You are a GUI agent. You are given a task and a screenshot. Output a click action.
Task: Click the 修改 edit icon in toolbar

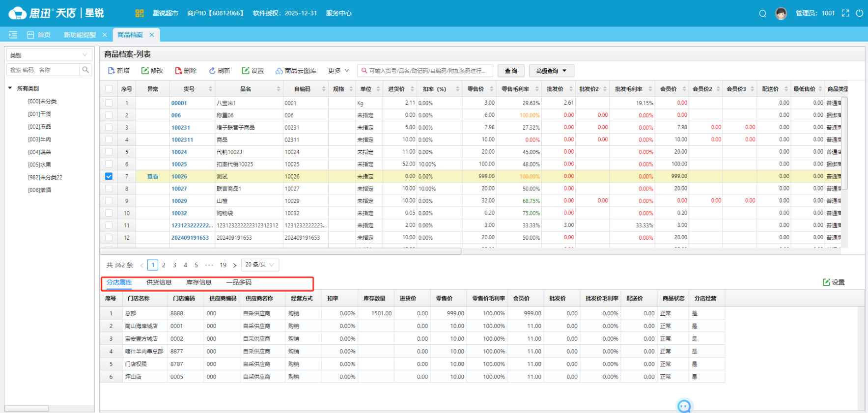click(x=145, y=71)
